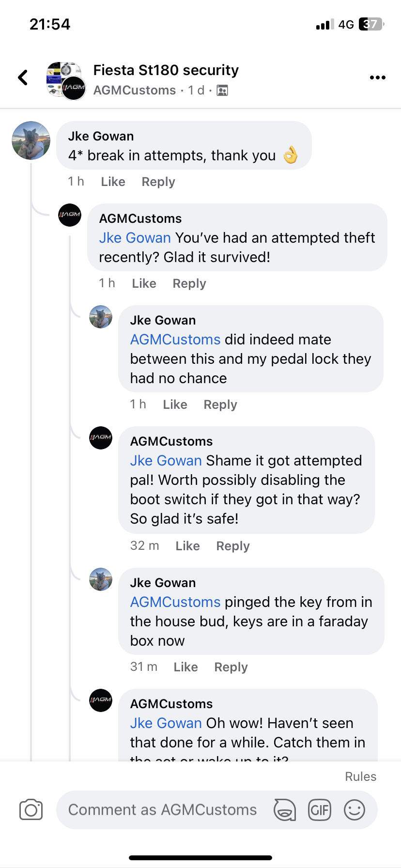
Task: Reply to the "4* break in attempts" comment
Action: tap(158, 182)
